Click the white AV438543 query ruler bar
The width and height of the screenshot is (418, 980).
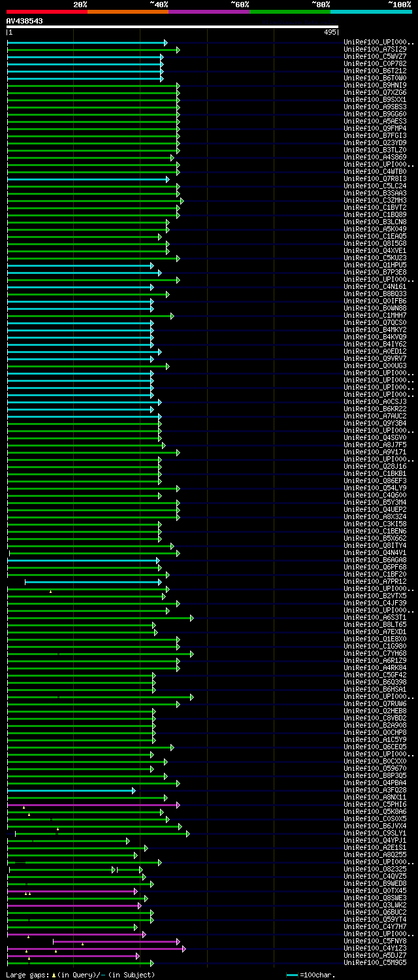pos(172,27)
